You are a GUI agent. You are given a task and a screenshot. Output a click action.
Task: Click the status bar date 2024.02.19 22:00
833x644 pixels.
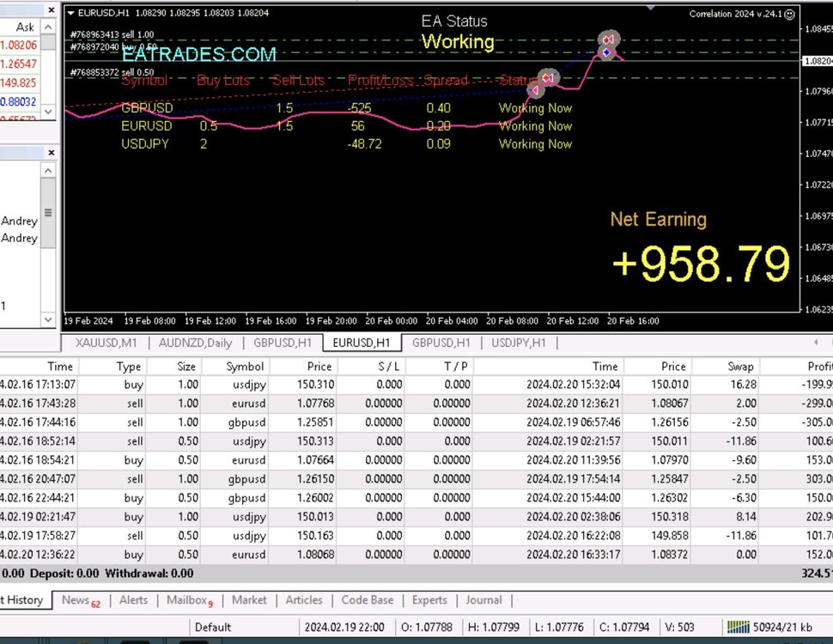pos(344,628)
